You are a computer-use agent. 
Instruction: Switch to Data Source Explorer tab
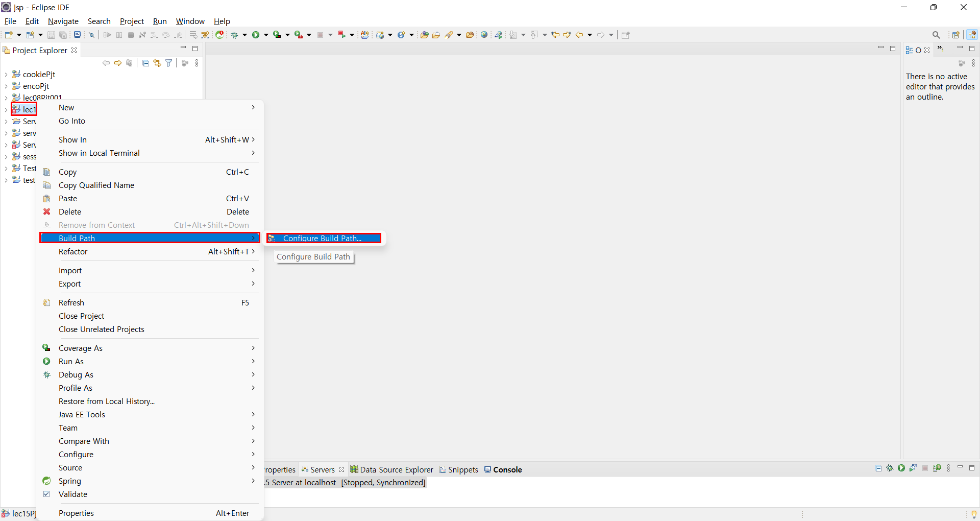392,469
